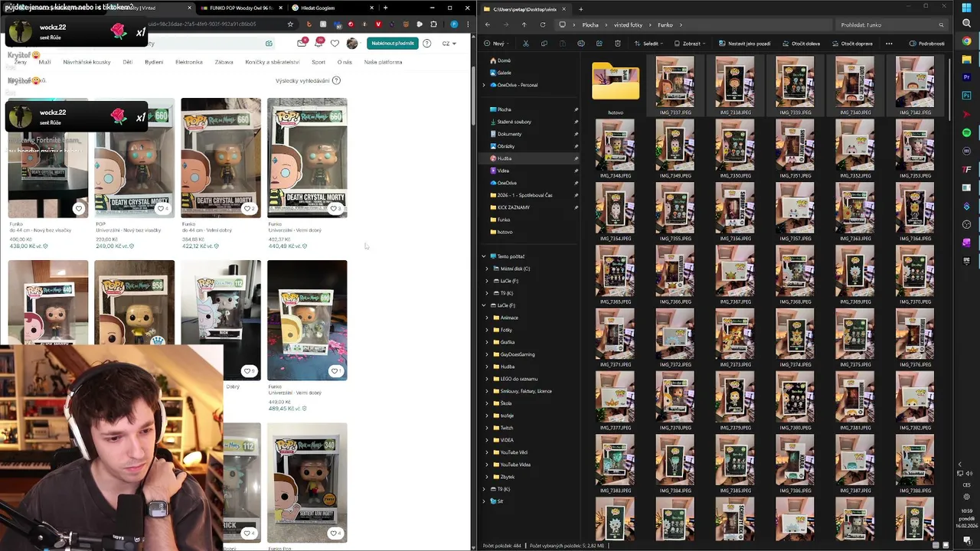Go back with Explorer's back arrow
Image resolution: width=980 pixels, height=551 pixels.
[x=488, y=24]
